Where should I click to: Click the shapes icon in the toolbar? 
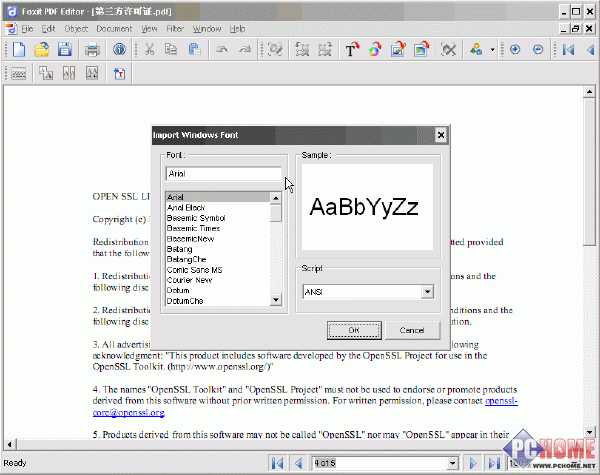(476, 50)
